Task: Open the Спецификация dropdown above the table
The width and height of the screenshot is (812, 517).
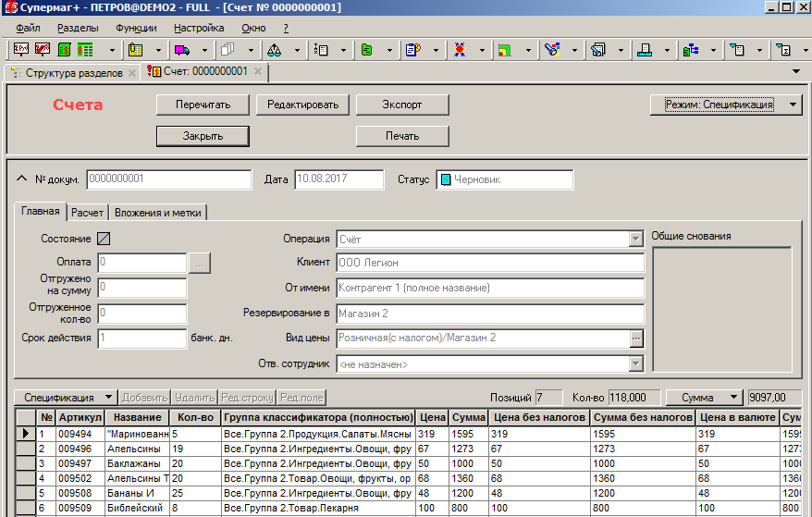Action: 66,398
